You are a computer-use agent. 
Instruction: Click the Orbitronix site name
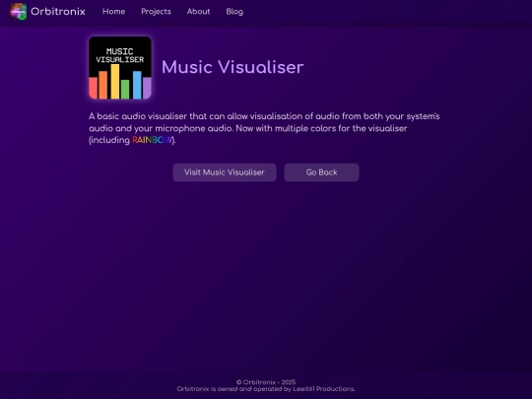(x=58, y=12)
